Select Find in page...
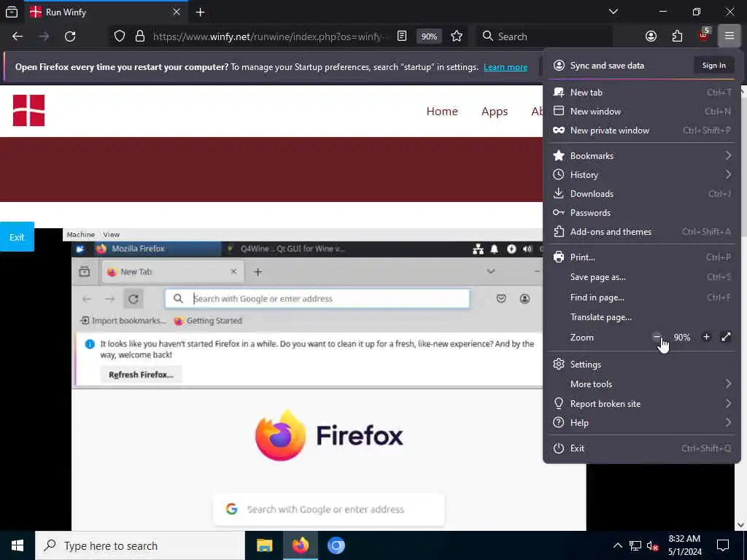This screenshot has width=747, height=560. (x=642, y=297)
